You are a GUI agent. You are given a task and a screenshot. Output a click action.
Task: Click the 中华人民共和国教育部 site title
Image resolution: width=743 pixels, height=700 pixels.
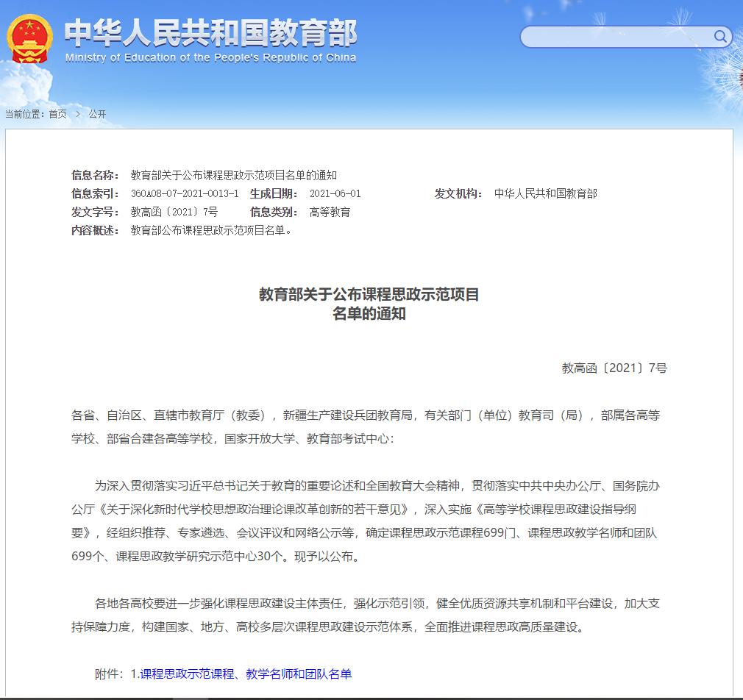click(210, 32)
